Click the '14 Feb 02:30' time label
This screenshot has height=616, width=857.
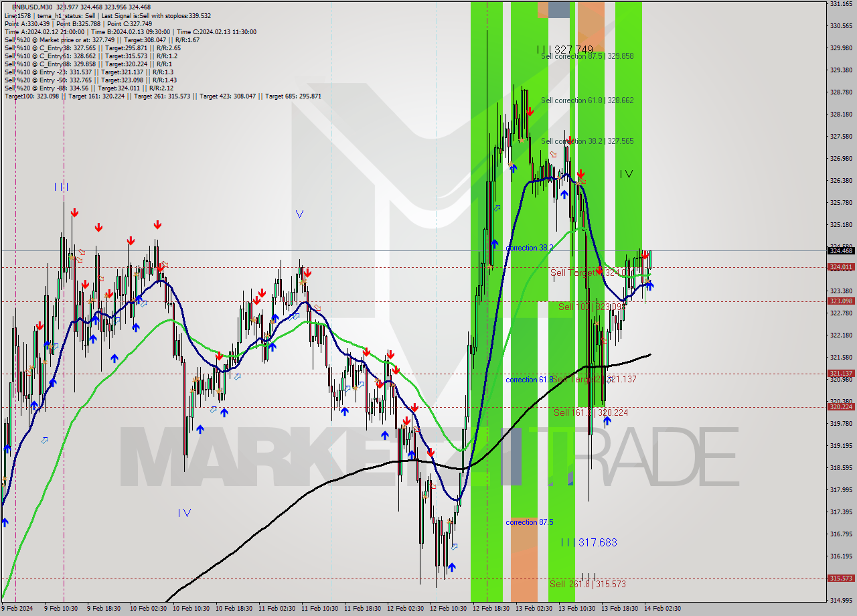pos(662,609)
